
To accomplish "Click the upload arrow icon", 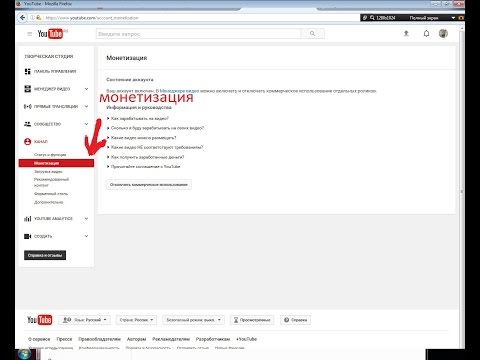I will [406, 33].
